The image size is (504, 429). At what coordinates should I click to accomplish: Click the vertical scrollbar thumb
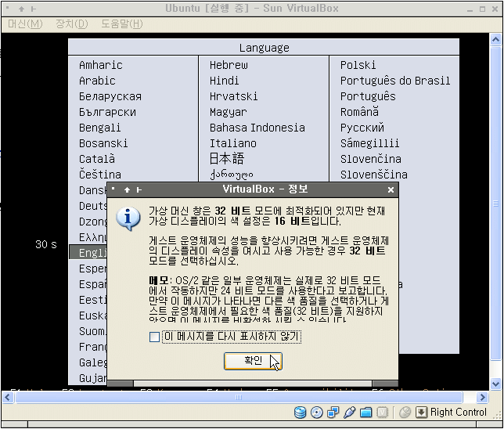[495, 204]
